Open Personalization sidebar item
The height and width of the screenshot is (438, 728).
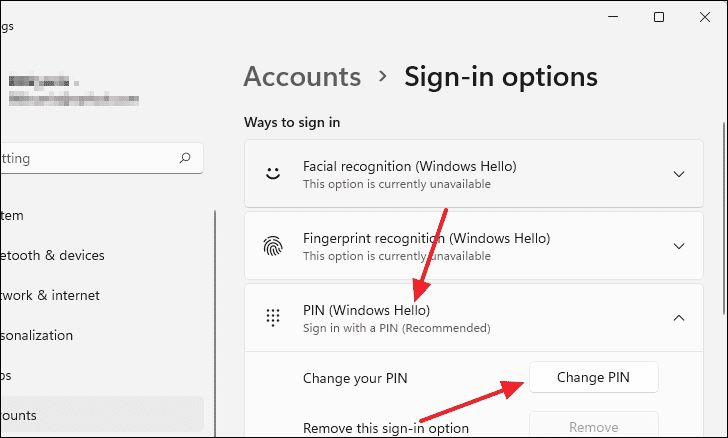coord(37,335)
